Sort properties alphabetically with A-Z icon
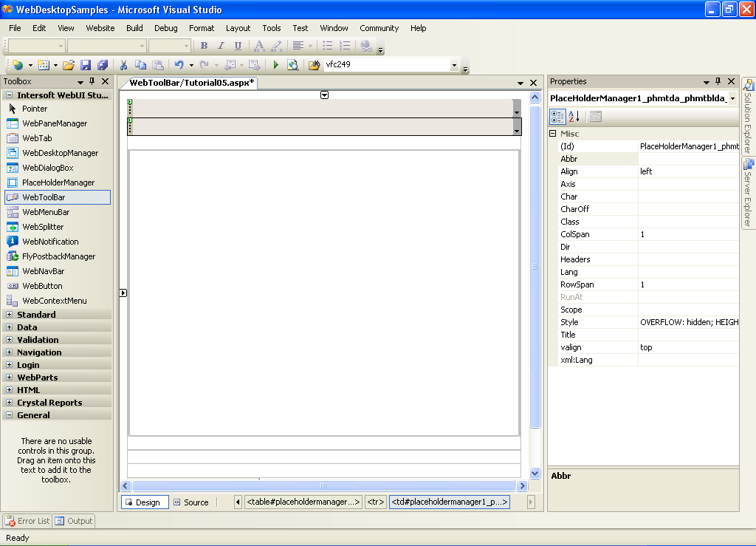Screen dimensions: 756x546 click(x=574, y=117)
